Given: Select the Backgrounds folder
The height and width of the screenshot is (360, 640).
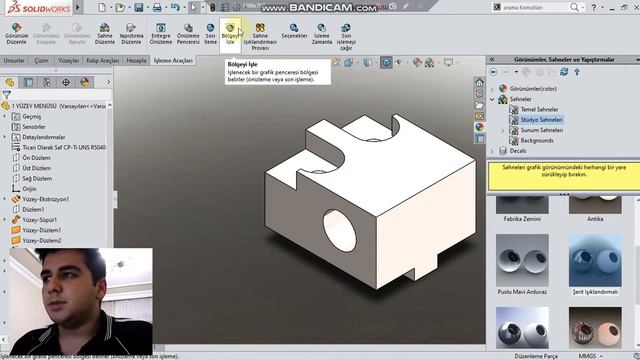Looking at the screenshot, I should pos(537,140).
